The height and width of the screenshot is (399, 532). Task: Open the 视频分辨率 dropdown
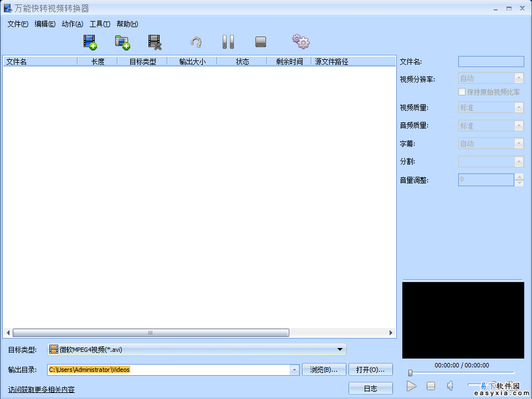tap(519, 79)
